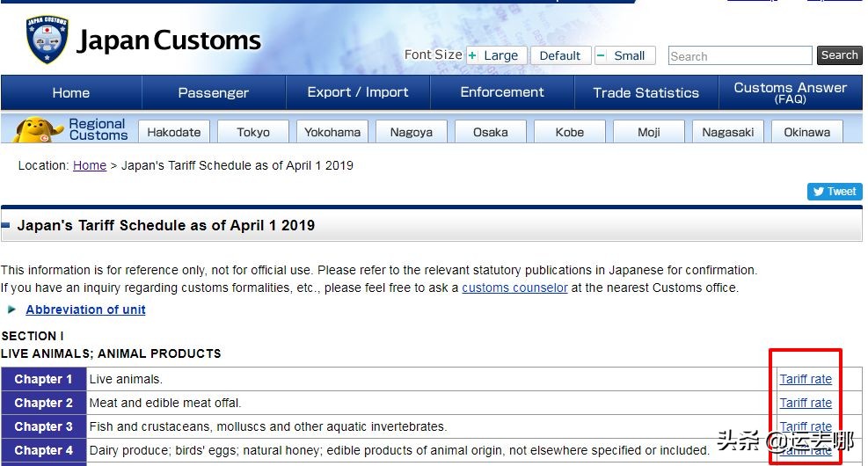This screenshot has width=868, height=466.
Task: Reset font size to Default
Action: pyautogui.click(x=559, y=55)
